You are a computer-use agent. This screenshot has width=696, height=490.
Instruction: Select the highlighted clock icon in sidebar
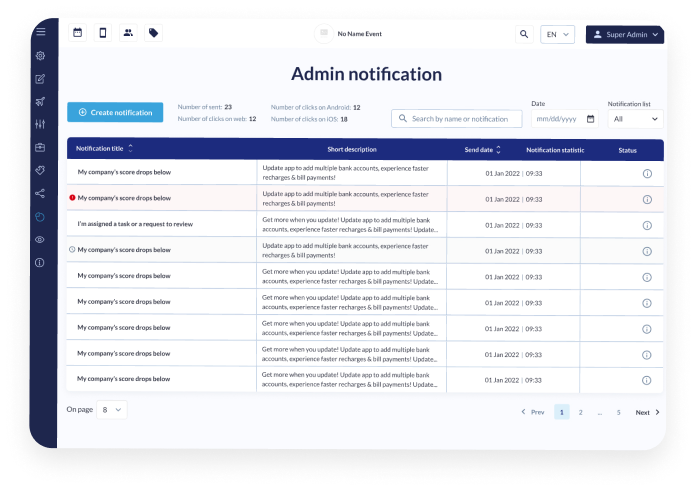tap(40, 217)
